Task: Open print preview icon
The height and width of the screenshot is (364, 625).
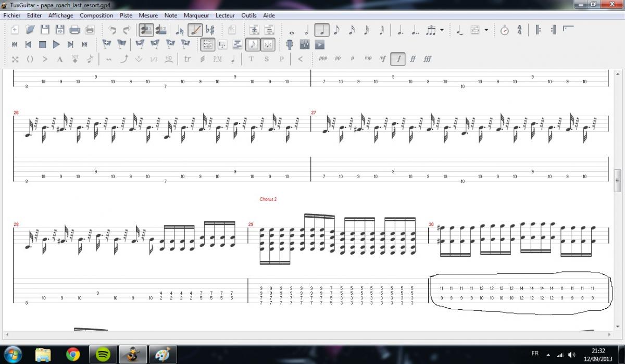Action: (x=90, y=30)
